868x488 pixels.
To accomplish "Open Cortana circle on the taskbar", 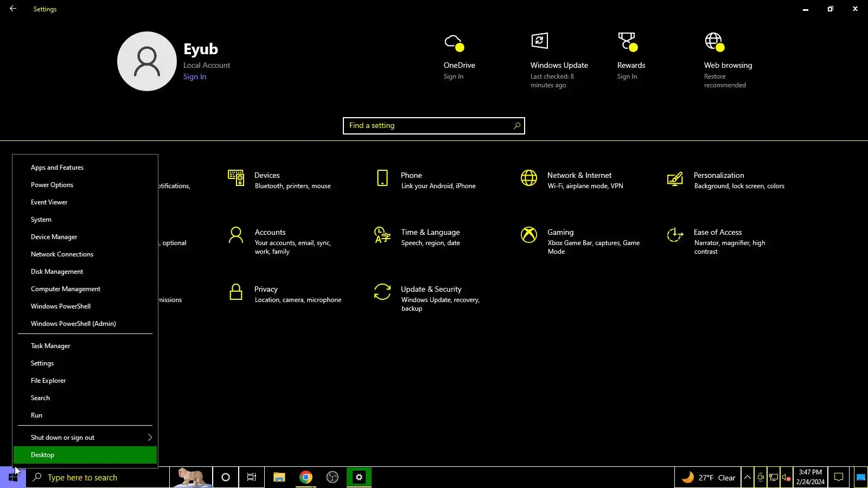I will [226, 477].
